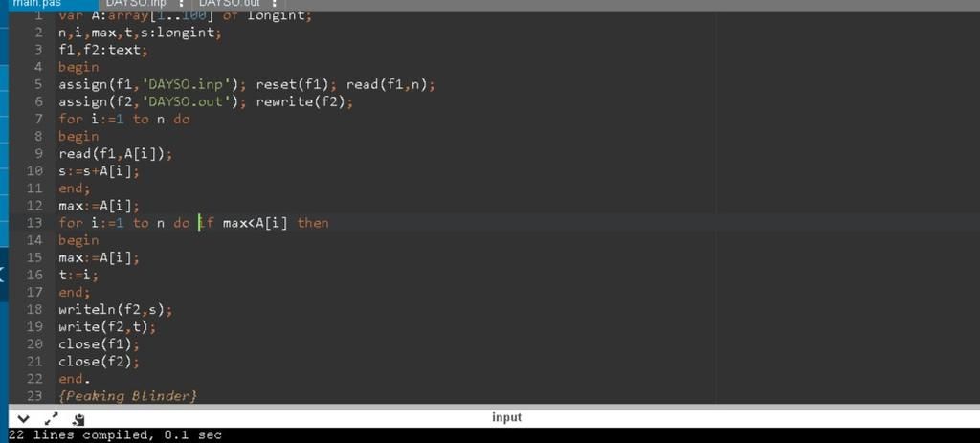Open the options menu beside the DAYSO.out tab

click(275, 4)
